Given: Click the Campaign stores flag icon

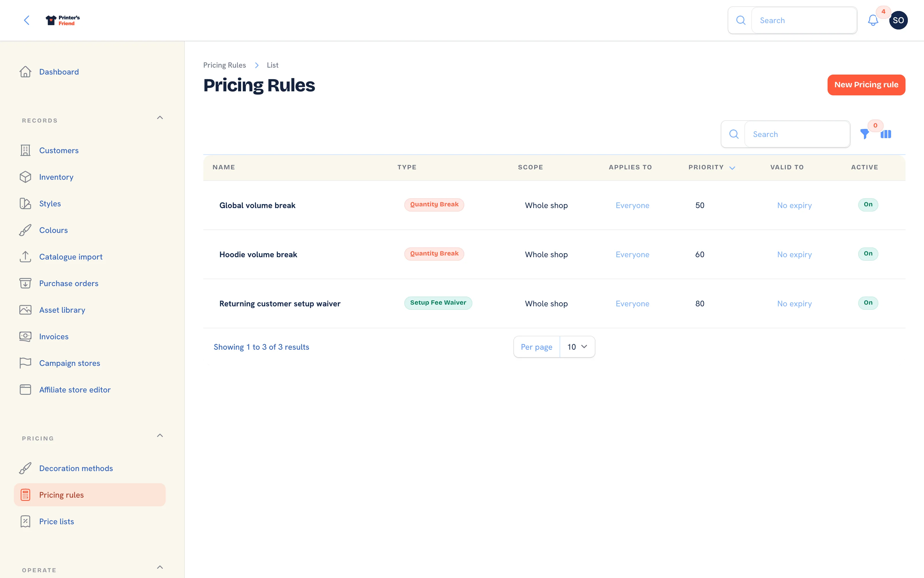Looking at the screenshot, I should pyautogui.click(x=25, y=363).
